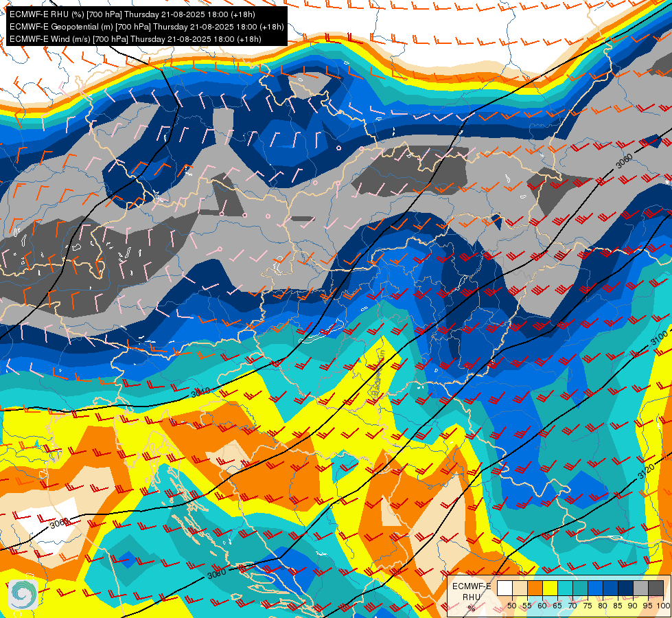Click the legend tick label 75
Screen dimensions: 672x618
tap(588, 606)
